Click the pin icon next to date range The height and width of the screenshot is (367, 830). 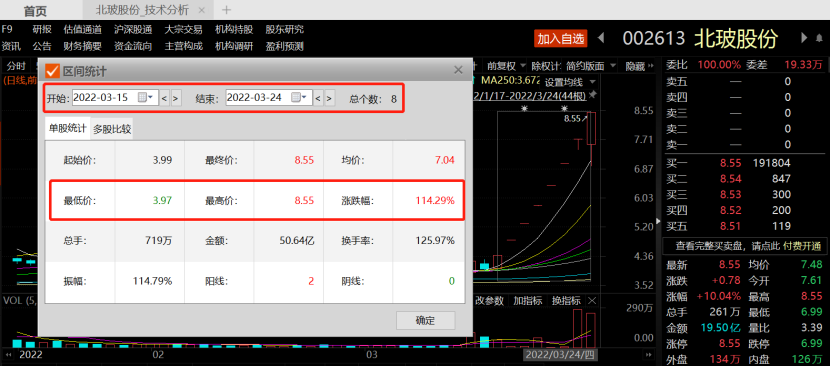coord(592,95)
